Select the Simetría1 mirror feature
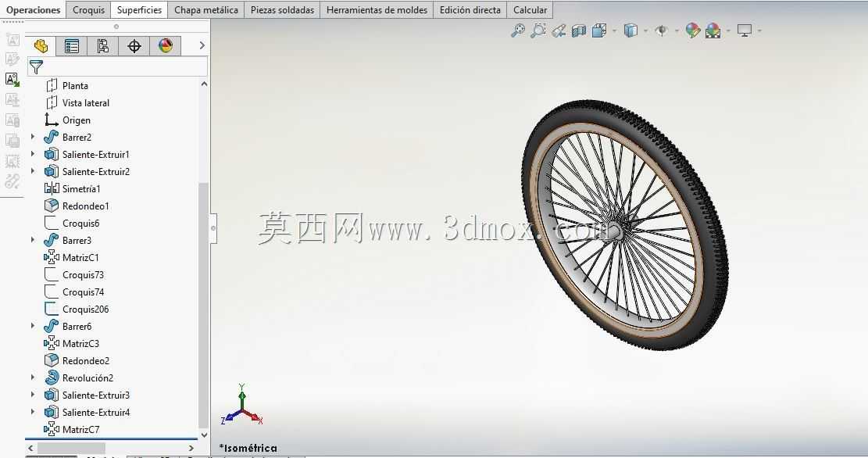 73,188
